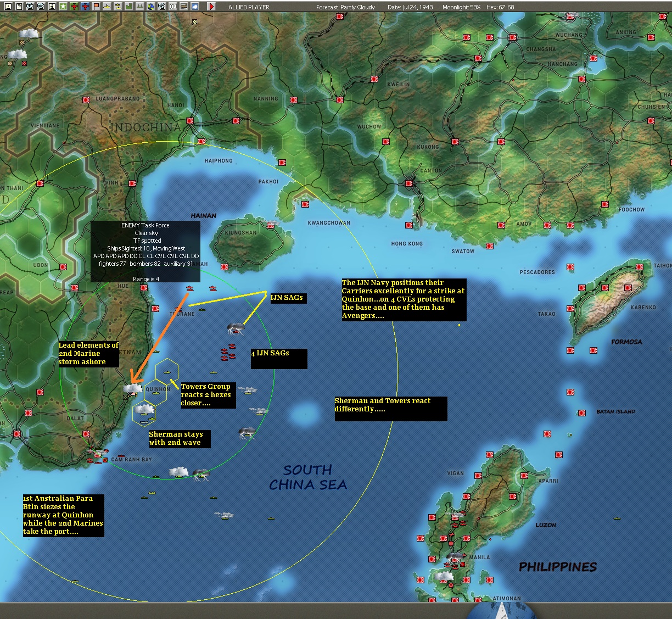Click the green star toolbar icon
Screen dimensions: 672x619
click(x=63, y=7)
